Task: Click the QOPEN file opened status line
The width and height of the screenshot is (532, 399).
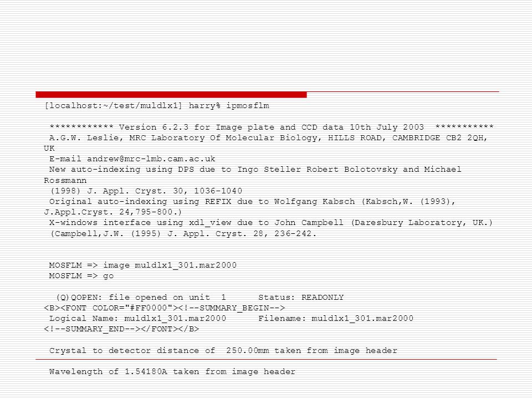Action: [200, 298]
